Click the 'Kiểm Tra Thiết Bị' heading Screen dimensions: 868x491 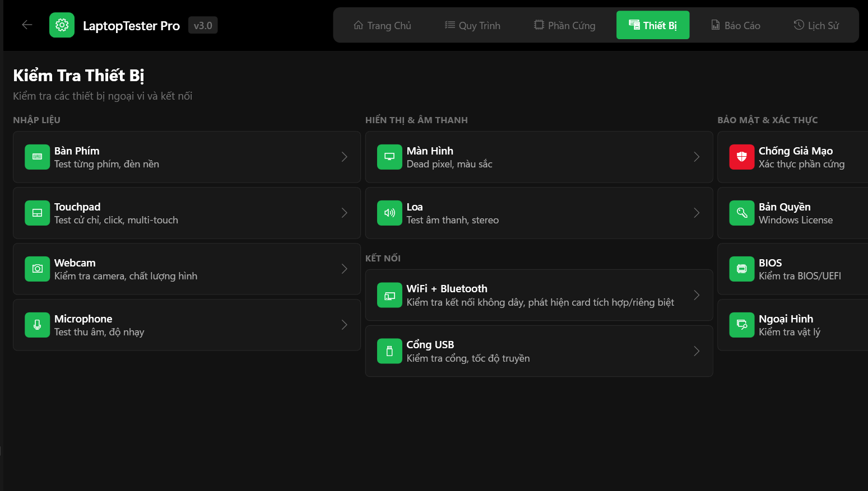click(x=78, y=75)
